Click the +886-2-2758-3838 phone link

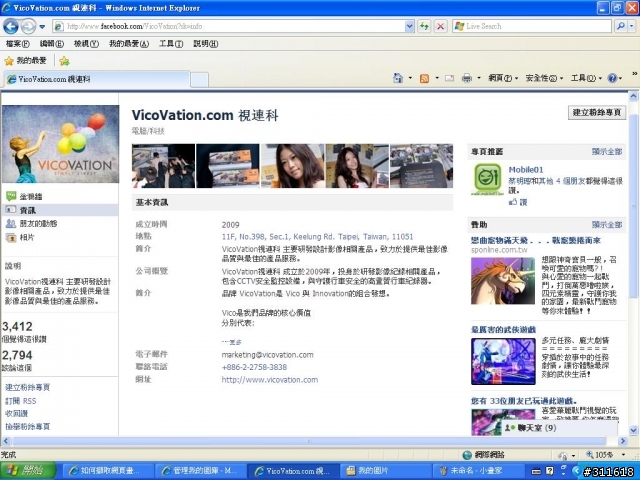click(x=254, y=367)
